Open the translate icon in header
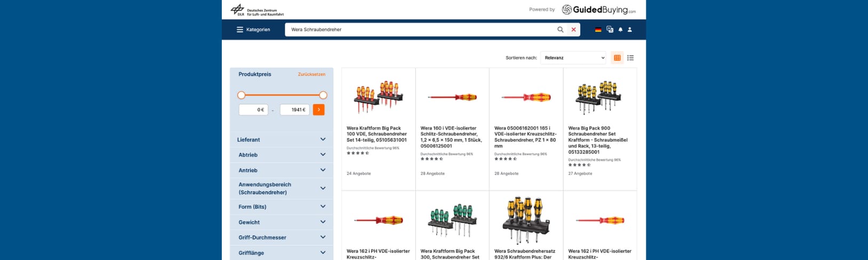This screenshot has width=868, height=260. [610, 30]
